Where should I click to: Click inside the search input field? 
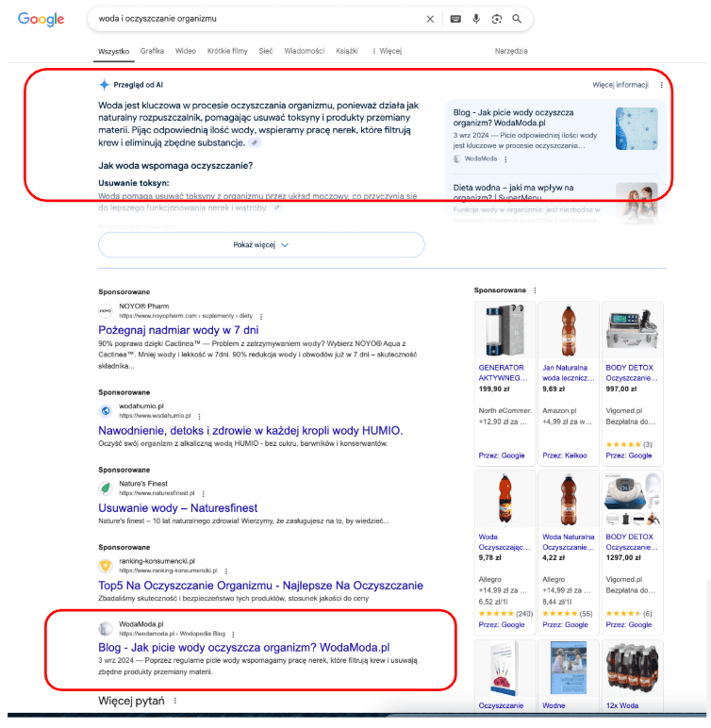pos(255,19)
